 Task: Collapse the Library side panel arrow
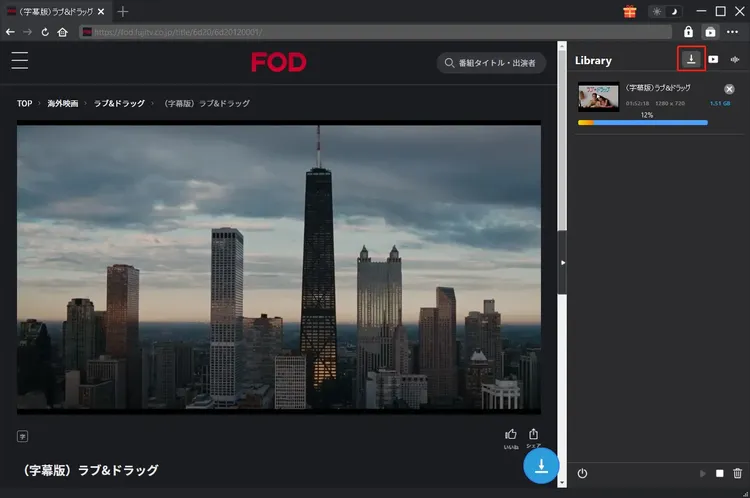(x=562, y=262)
